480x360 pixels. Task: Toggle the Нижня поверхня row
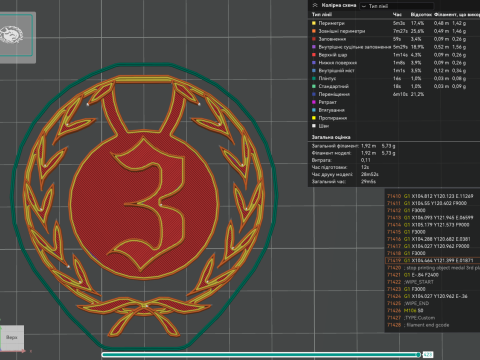click(x=394, y=63)
